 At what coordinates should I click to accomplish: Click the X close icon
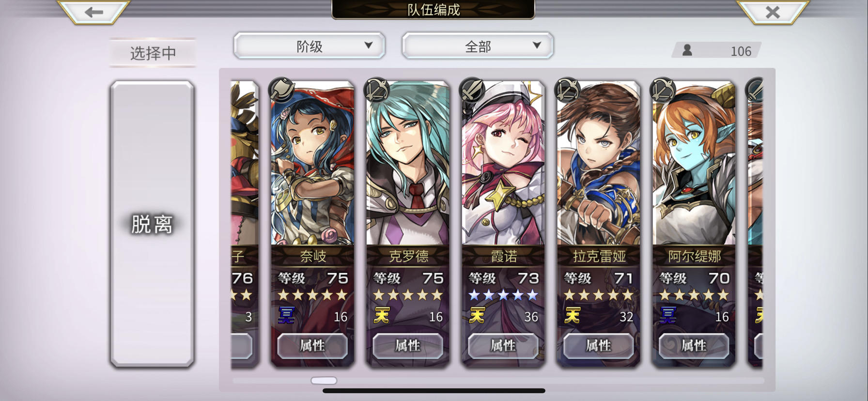(x=773, y=12)
